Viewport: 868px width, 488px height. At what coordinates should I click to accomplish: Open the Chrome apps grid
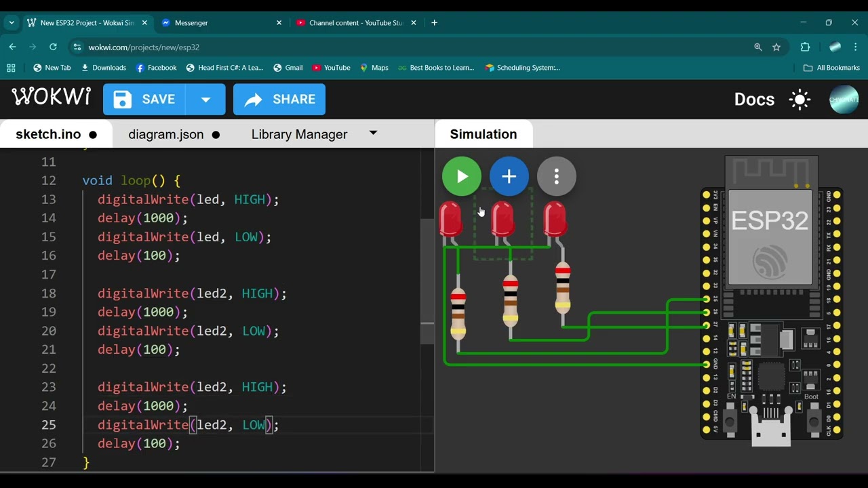point(11,68)
